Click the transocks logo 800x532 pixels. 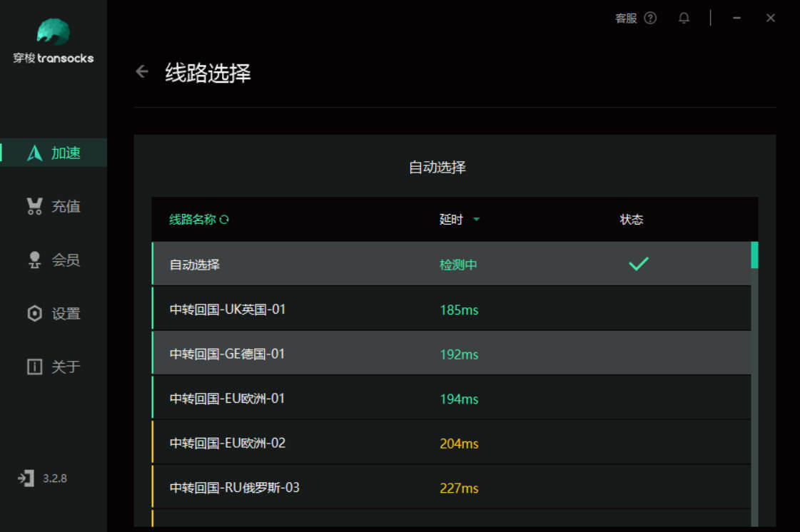click(53, 31)
